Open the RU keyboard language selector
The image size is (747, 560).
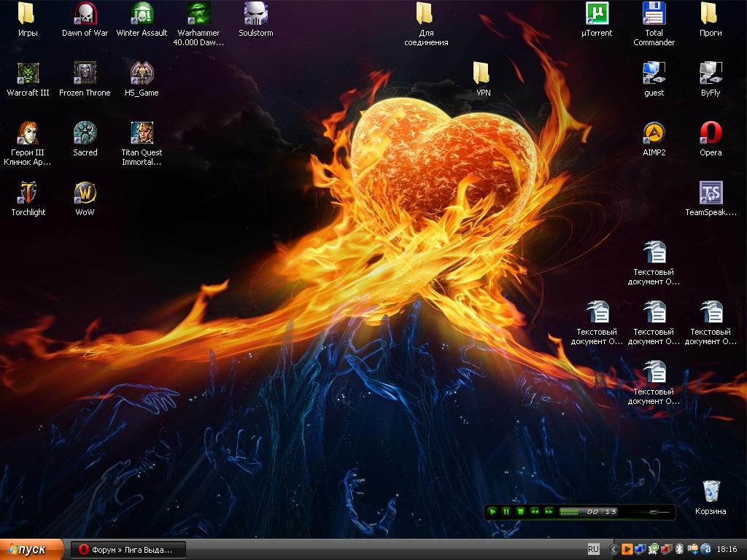click(594, 549)
